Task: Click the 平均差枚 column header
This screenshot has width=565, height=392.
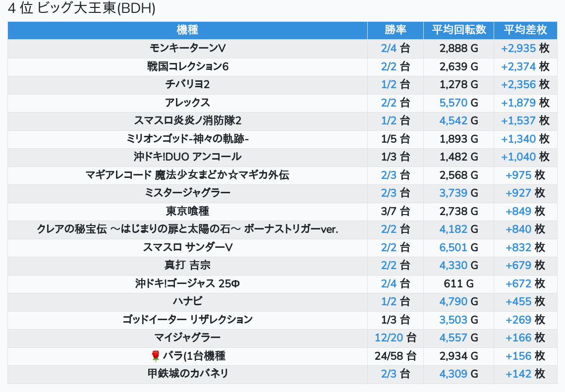Action: tap(525, 30)
